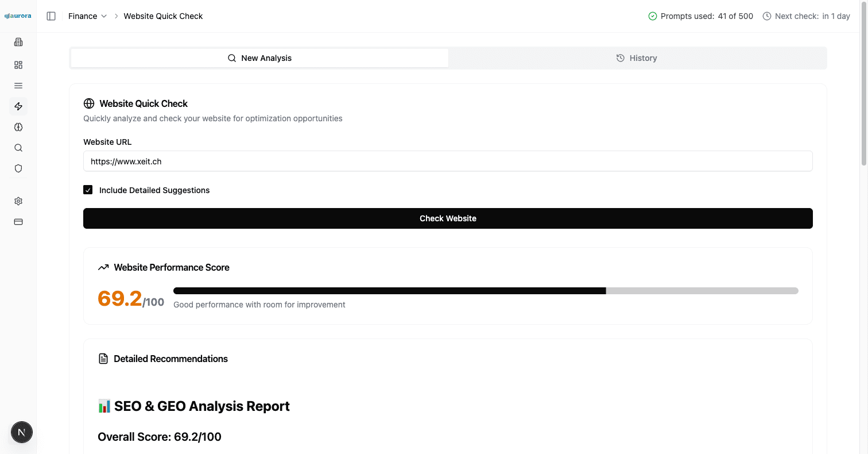The height and width of the screenshot is (454, 868).
Task: Click the Check Website button
Action: pyautogui.click(x=448, y=218)
